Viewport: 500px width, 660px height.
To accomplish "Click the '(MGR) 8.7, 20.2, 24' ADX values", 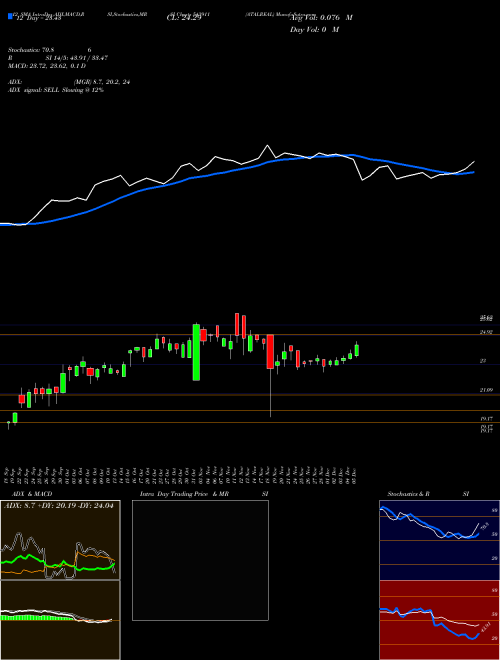I will click(x=101, y=82).
